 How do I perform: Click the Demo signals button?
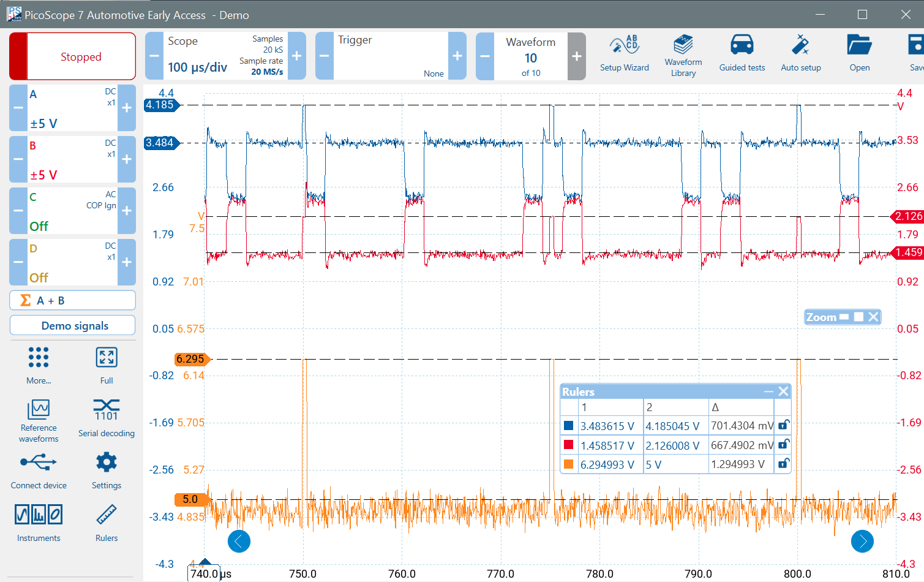coord(72,325)
